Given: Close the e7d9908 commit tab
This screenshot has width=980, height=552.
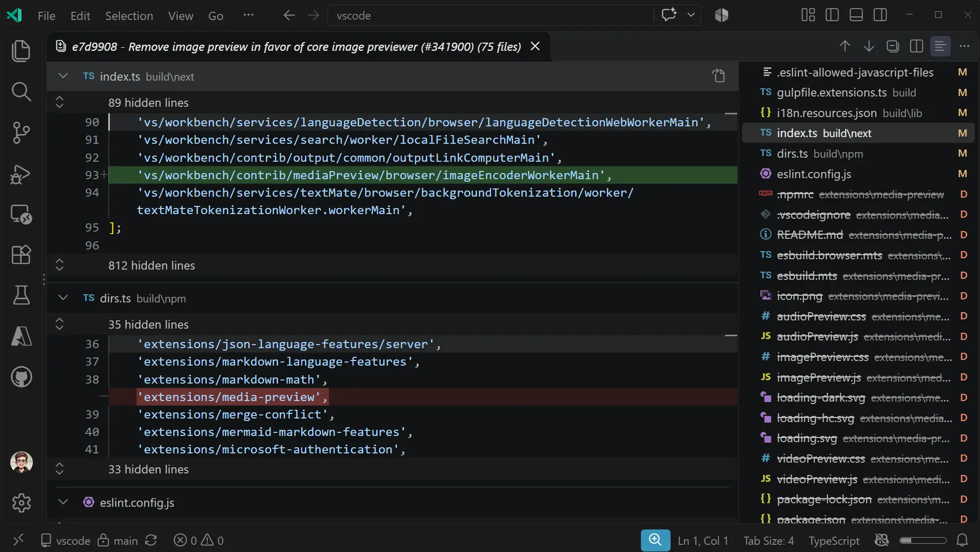Looking at the screenshot, I should click(x=535, y=46).
